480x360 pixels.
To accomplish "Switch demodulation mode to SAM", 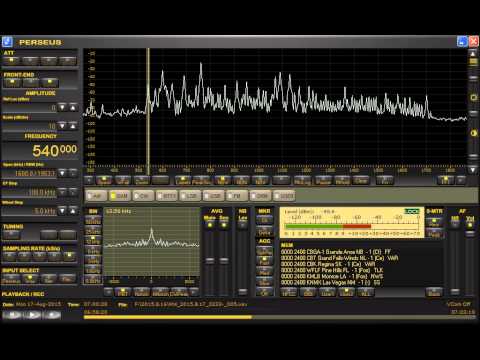I will click(x=120, y=196).
